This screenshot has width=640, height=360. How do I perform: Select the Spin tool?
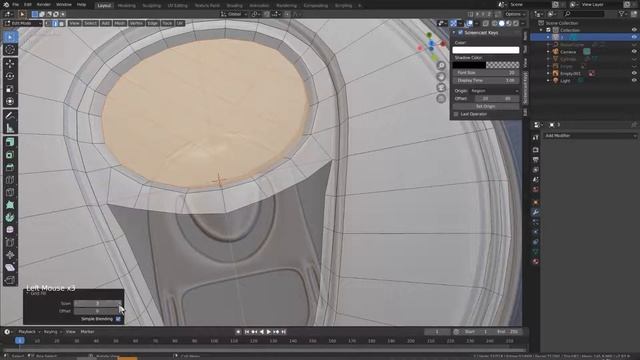(10, 218)
